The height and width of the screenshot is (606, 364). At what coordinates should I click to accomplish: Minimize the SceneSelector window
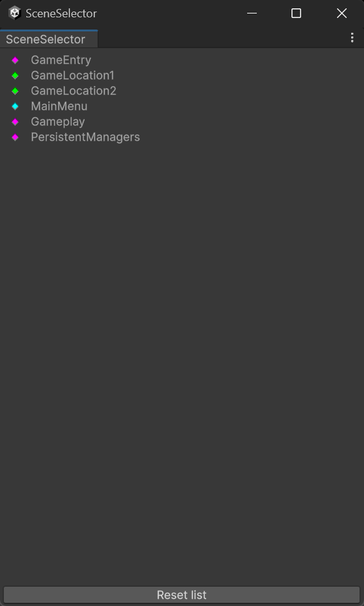[252, 13]
